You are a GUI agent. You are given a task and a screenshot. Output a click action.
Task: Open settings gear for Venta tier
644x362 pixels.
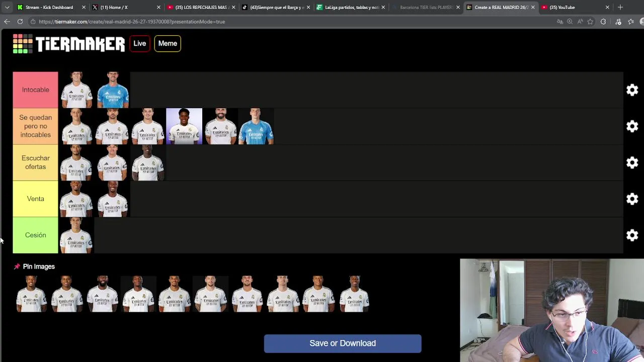tap(632, 199)
